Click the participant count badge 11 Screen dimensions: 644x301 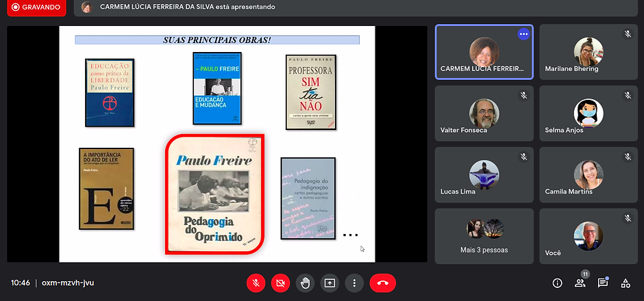pyautogui.click(x=586, y=274)
